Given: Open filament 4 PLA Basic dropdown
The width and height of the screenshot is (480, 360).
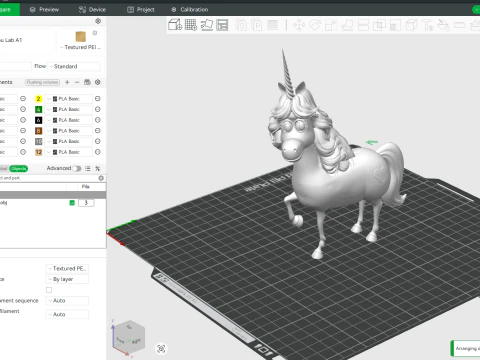Looking at the screenshot, I should [x=69, y=109].
